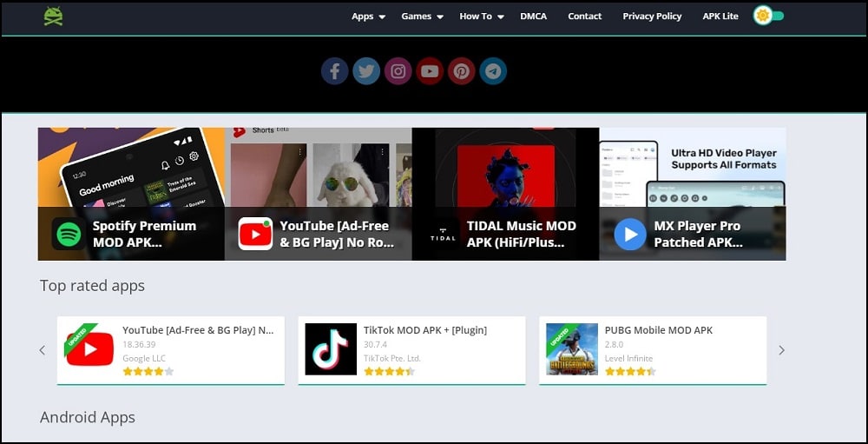The width and height of the screenshot is (868, 444).
Task: Open the Instagram social icon
Action: tap(398, 71)
